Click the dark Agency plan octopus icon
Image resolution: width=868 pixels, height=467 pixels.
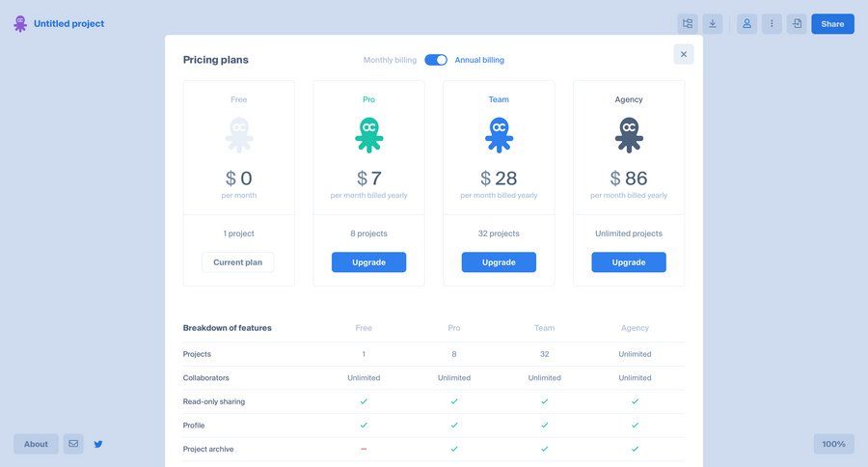click(629, 135)
